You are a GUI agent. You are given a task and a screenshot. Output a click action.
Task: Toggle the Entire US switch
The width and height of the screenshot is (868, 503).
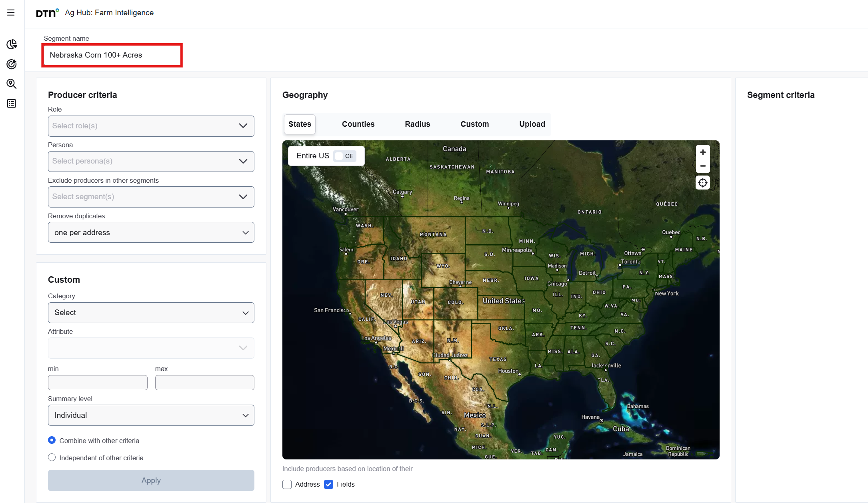pyautogui.click(x=345, y=156)
